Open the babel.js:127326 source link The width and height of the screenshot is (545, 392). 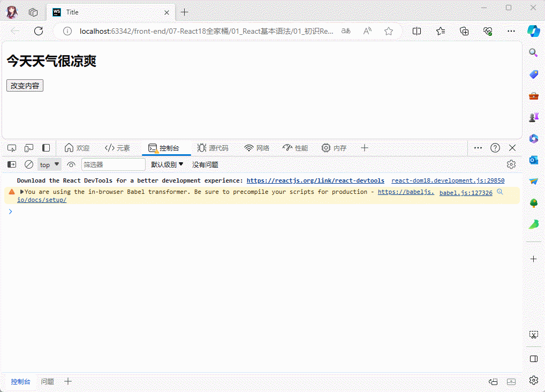click(x=465, y=193)
